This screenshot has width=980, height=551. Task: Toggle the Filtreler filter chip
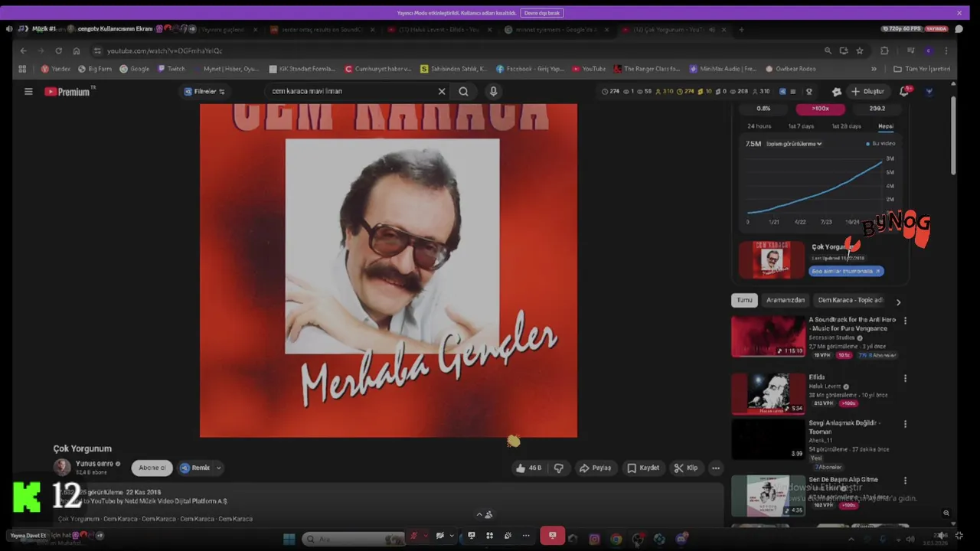pos(204,91)
